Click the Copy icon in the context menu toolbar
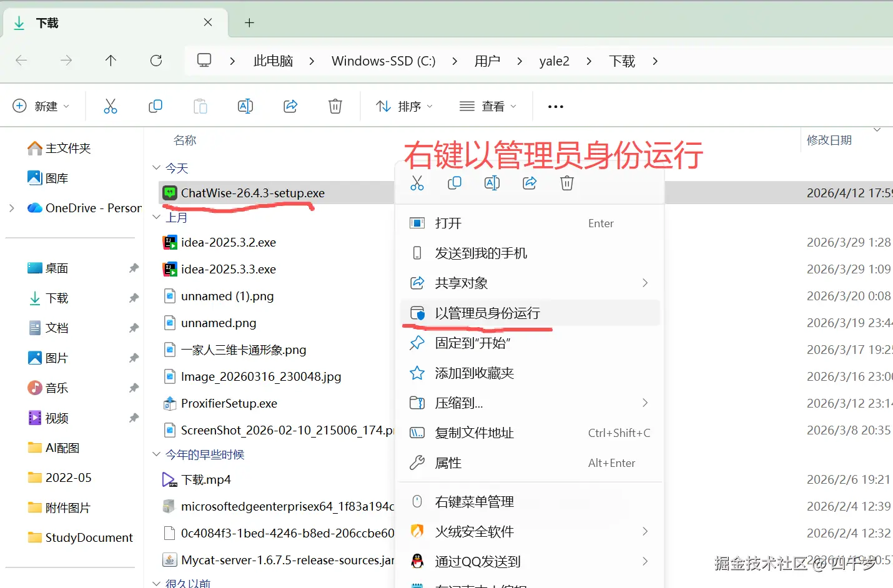 click(454, 182)
